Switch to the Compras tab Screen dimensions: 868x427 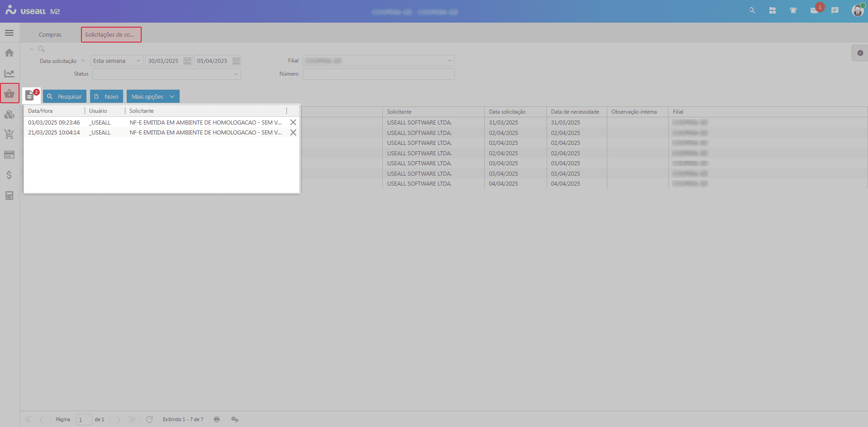pyautogui.click(x=50, y=35)
